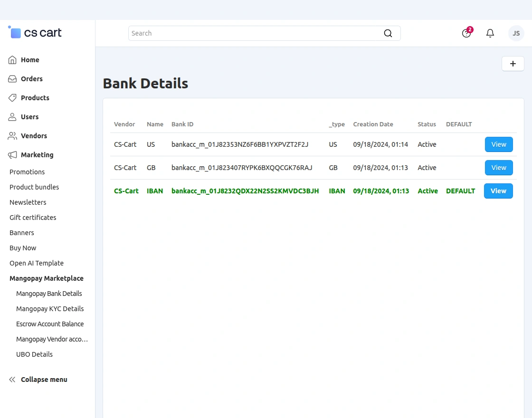
Task: Go to Home in sidebar
Action: [x=30, y=60]
